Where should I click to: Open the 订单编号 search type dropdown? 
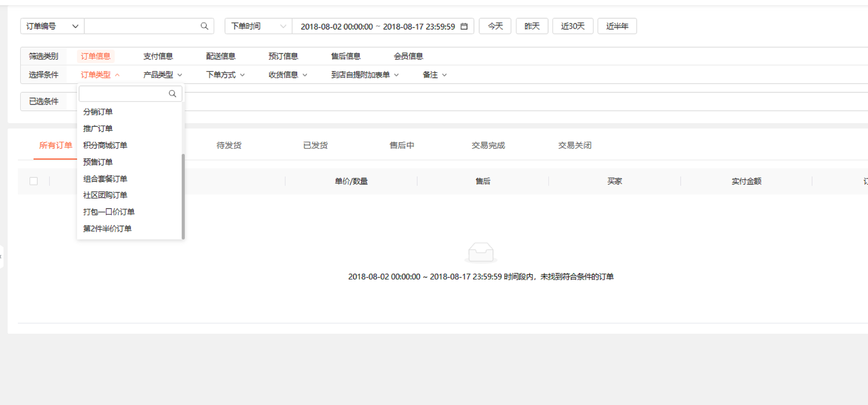pos(52,26)
